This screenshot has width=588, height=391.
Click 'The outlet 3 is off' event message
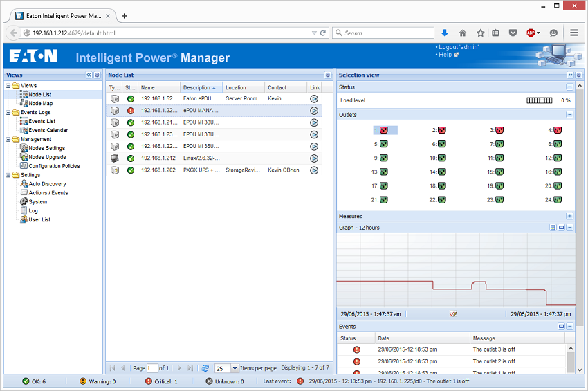pos(494,349)
